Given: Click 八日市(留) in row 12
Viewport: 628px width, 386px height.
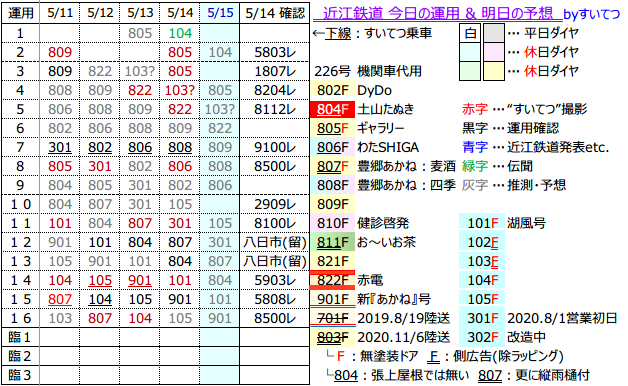Looking at the screenshot, I should (275, 242).
